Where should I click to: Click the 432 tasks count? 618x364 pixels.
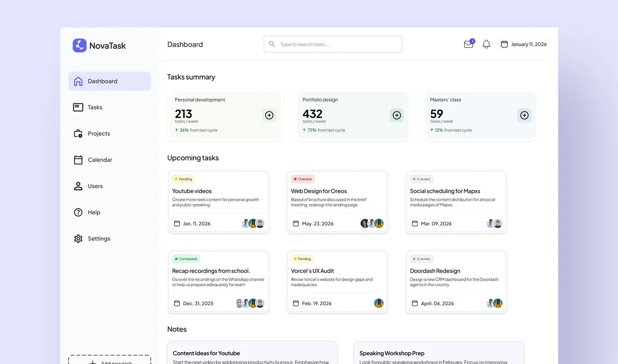point(313,114)
